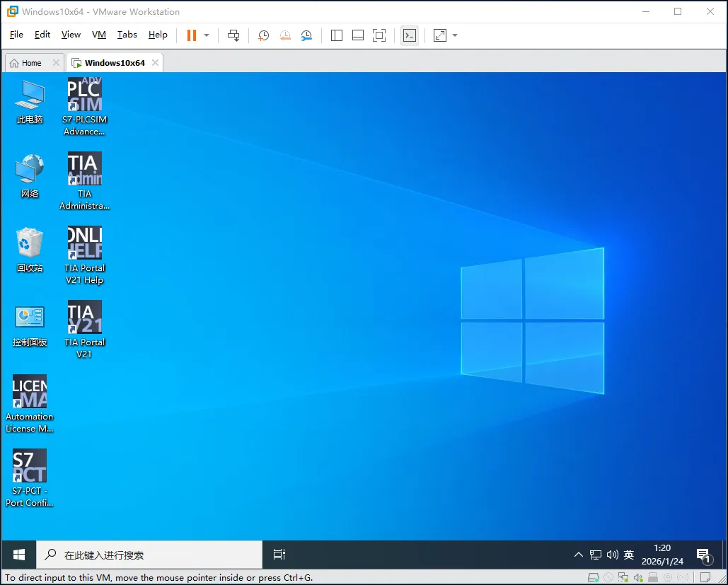Click the stretch guest display icon

click(439, 35)
